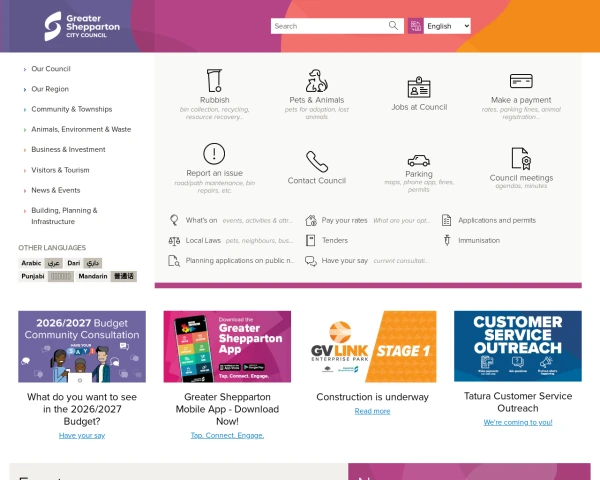The width and height of the screenshot is (600, 480).
Task: Switch language to Punjabi
Action: click(x=46, y=276)
